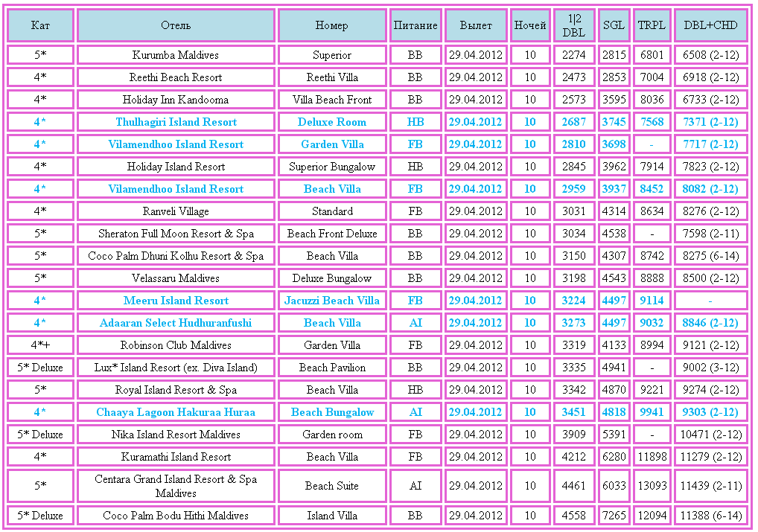758x532 pixels.
Task: Select the Питание column header
Action: (415, 25)
